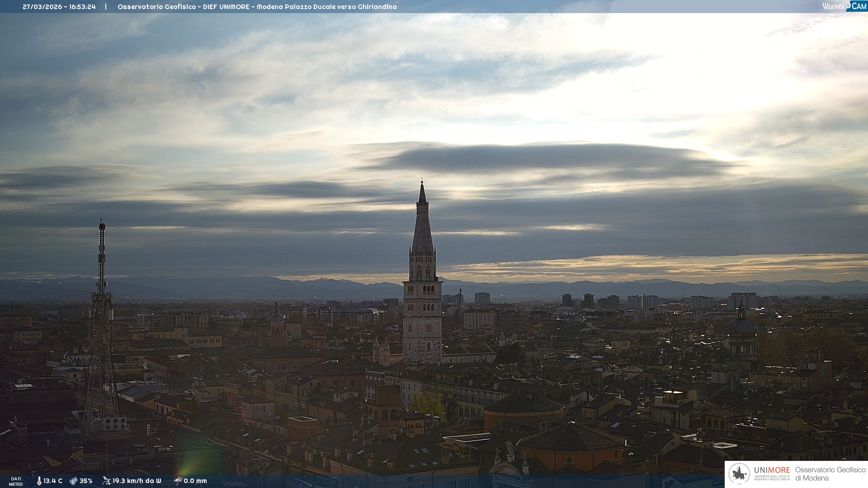Click the camera lens in WeatherCam logo
868x488 pixels.
click(849, 5)
